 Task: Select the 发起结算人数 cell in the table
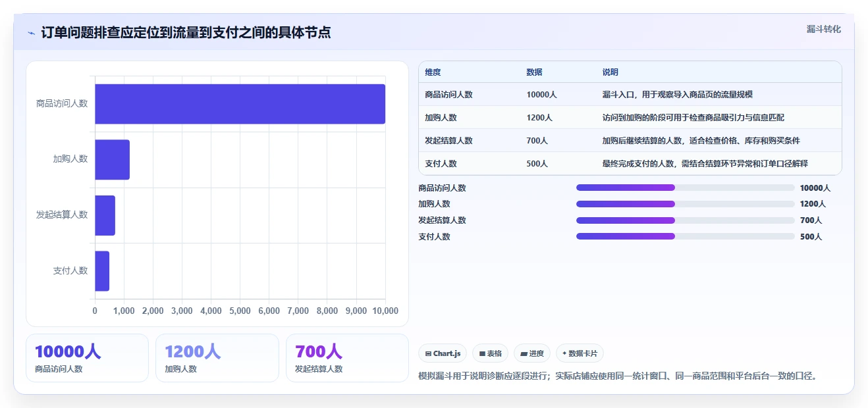tap(448, 141)
